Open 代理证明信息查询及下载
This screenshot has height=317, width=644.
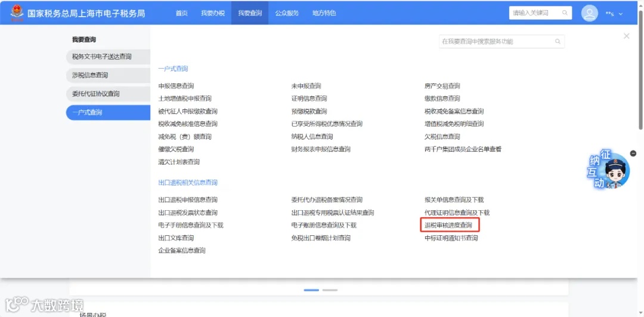click(x=457, y=213)
